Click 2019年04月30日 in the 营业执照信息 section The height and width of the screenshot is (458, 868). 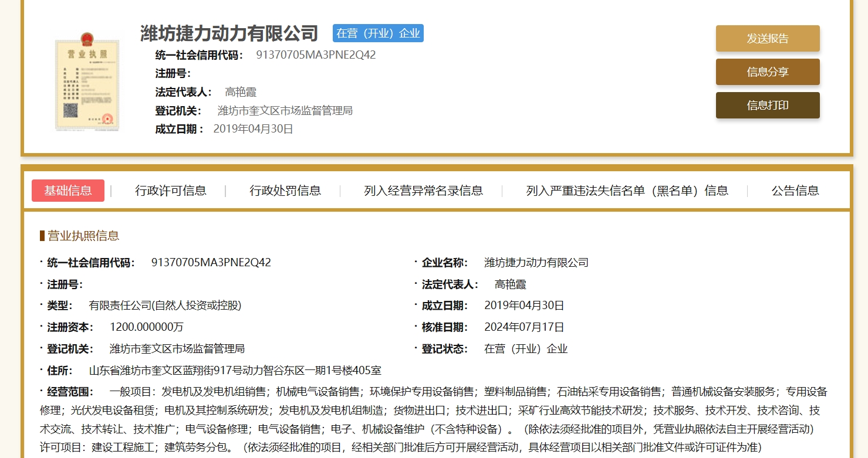pyautogui.click(x=524, y=306)
